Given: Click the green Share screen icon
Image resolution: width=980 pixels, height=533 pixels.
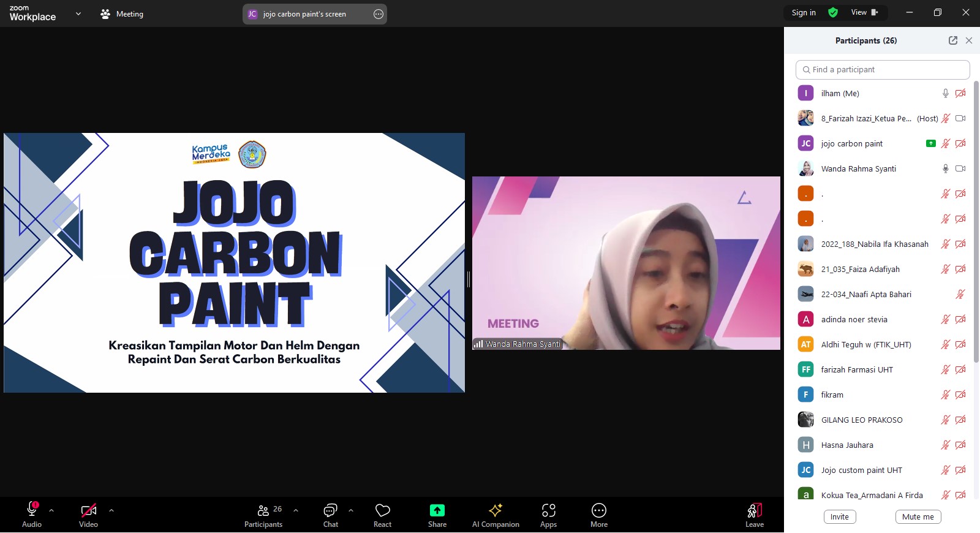Looking at the screenshot, I should [x=437, y=510].
